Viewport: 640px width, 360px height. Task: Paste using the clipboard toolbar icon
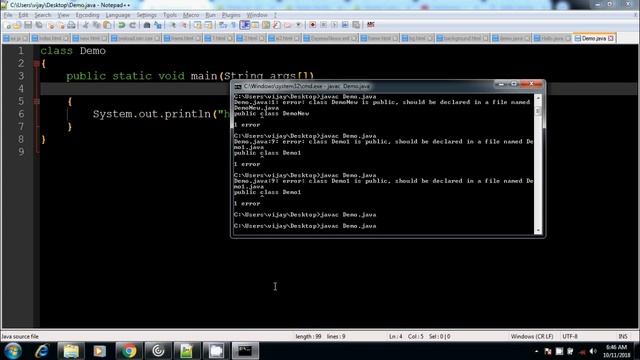click(x=107, y=25)
